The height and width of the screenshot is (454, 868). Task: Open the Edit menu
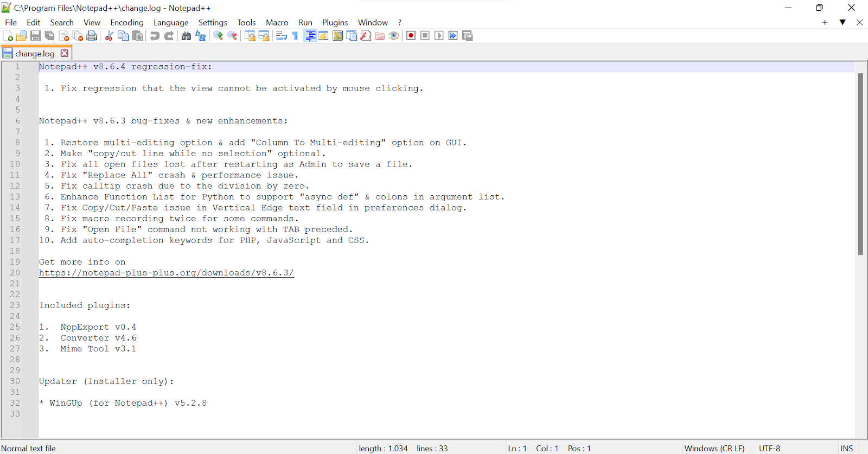34,22
